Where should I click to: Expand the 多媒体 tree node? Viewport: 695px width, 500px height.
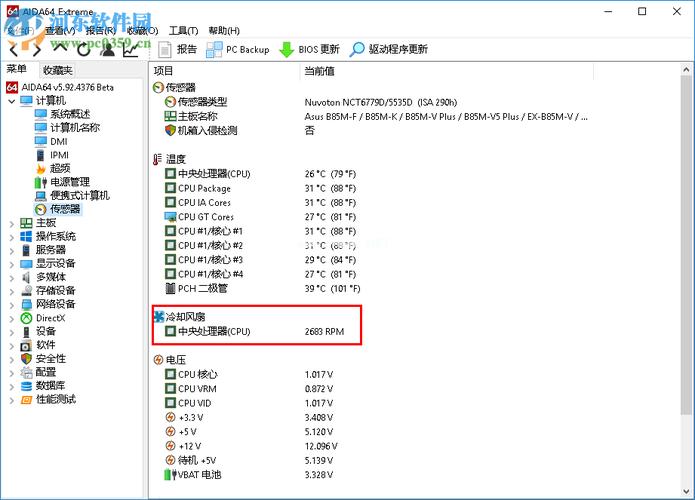[12, 278]
